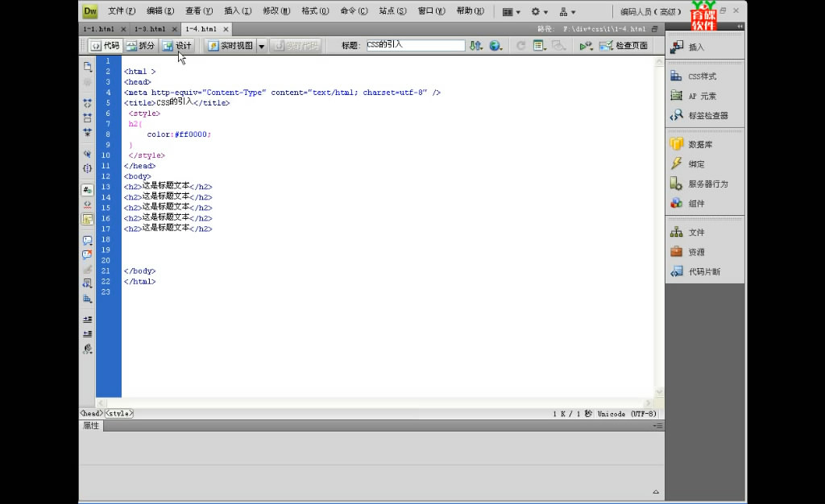Open the Recent Snippets icon
This screenshot has width=825, height=504.
click(x=87, y=283)
